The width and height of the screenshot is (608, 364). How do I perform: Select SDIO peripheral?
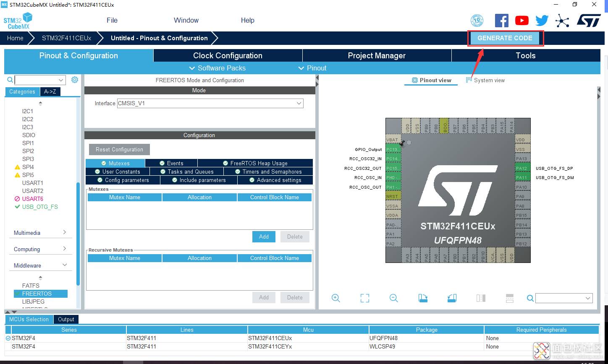(29, 135)
